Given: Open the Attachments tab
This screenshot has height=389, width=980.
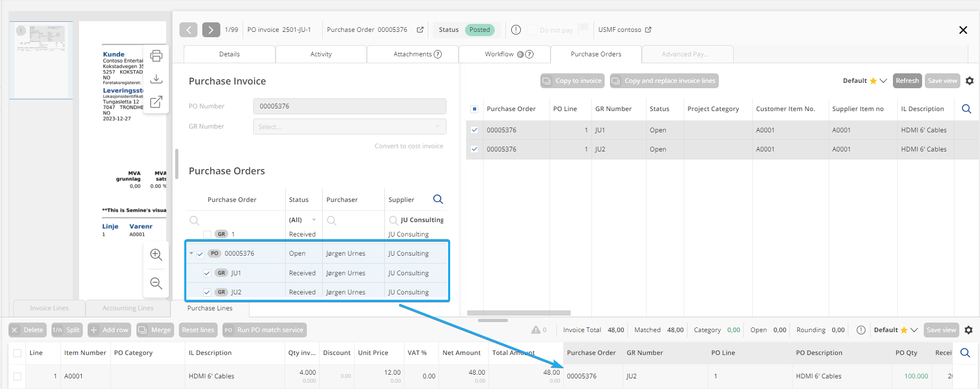Looking at the screenshot, I should (412, 54).
